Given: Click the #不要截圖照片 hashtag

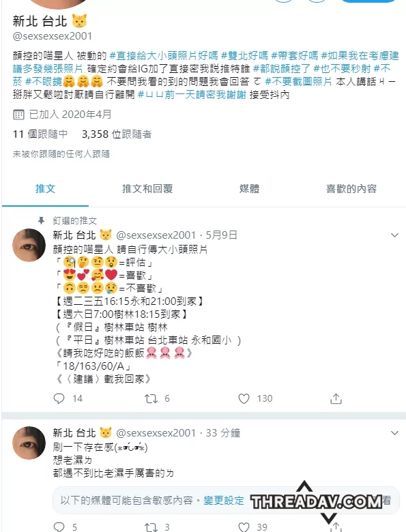Looking at the screenshot, I should coord(298,81).
